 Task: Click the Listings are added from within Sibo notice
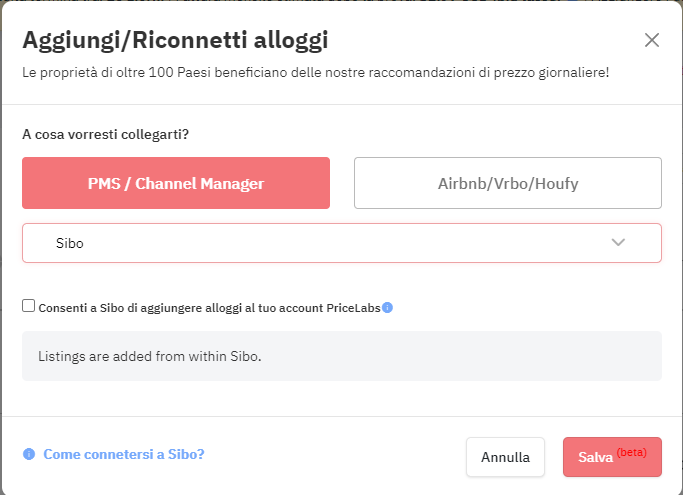[149, 356]
